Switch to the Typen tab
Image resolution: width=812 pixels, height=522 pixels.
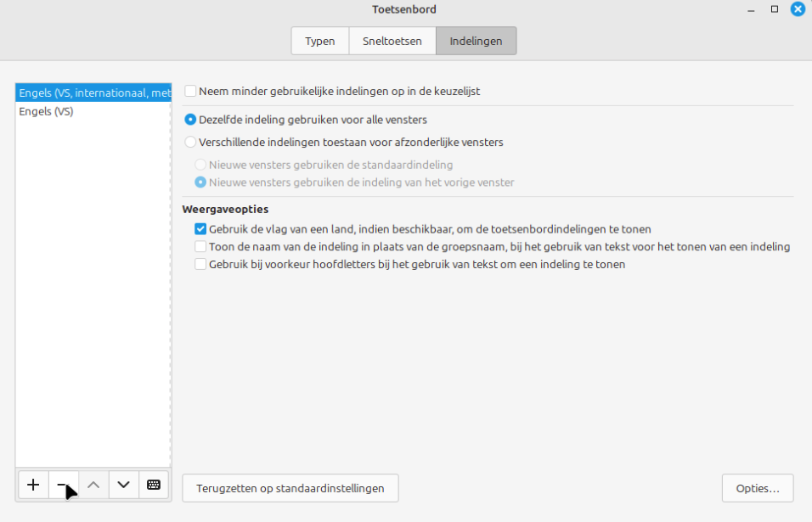319,41
